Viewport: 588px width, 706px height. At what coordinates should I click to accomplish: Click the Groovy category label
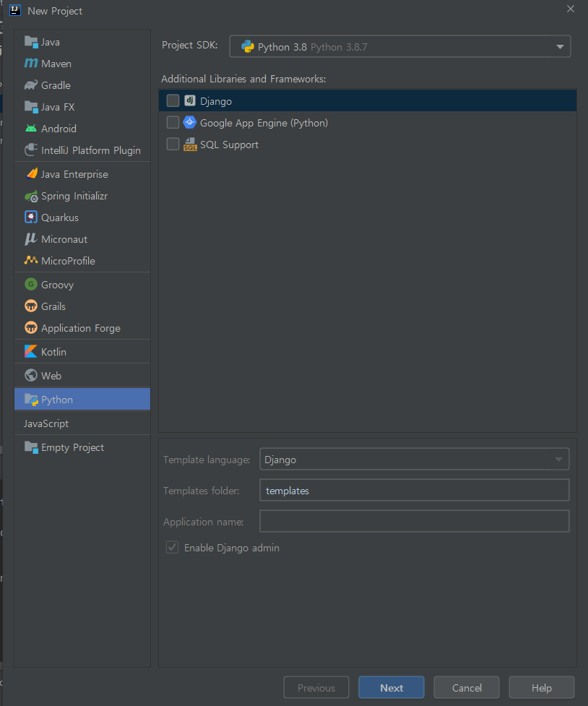click(57, 285)
